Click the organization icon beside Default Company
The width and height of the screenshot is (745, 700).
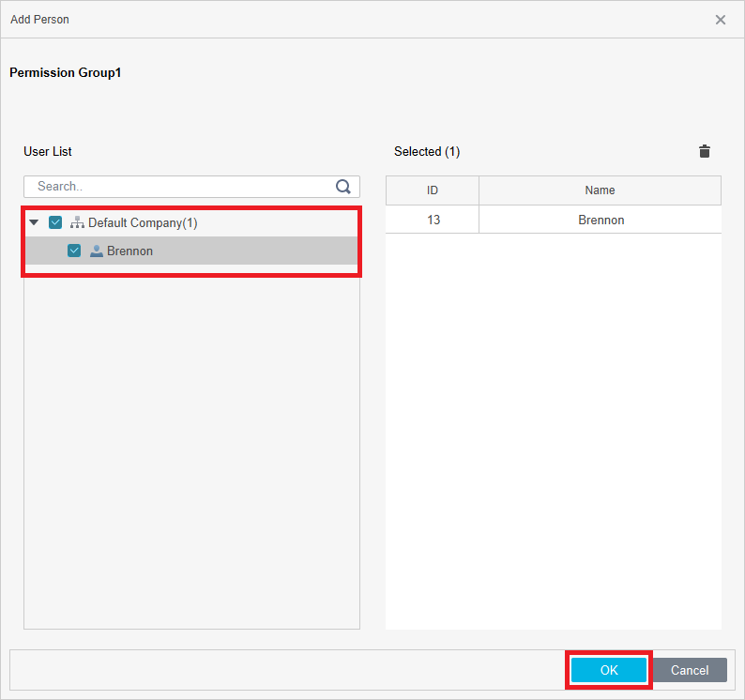(x=77, y=222)
